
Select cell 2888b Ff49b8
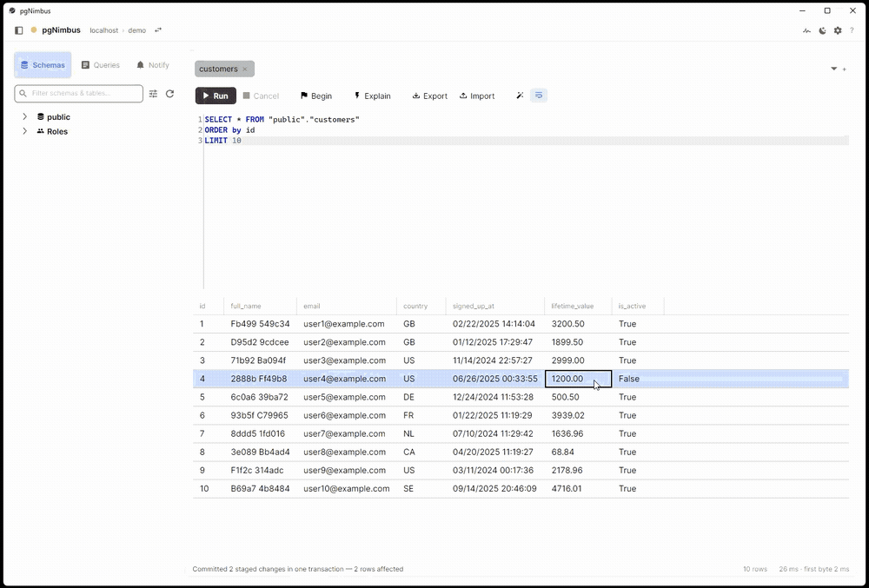(x=259, y=379)
